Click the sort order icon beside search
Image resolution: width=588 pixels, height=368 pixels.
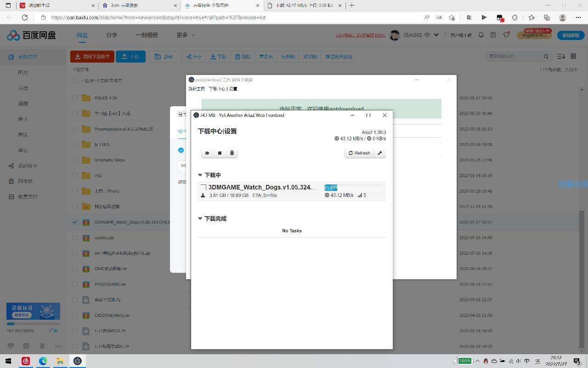[561, 56]
